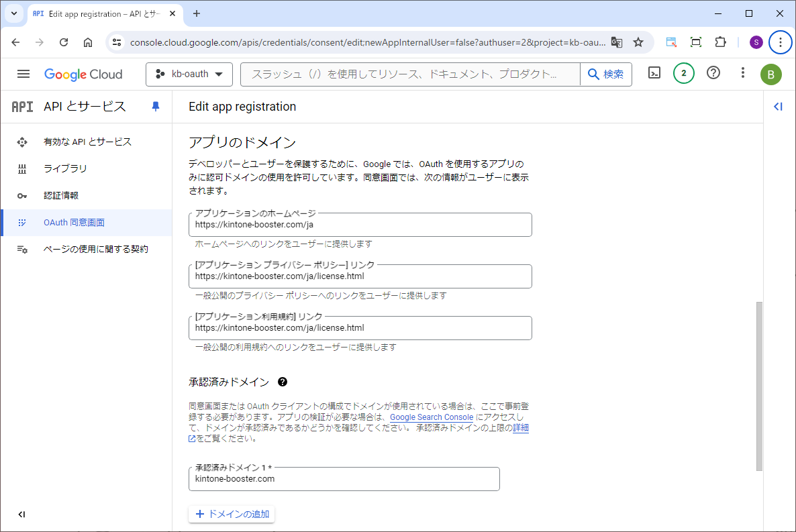Click the ドメインの追加 button
The image size is (796, 532).
tap(232, 515)
